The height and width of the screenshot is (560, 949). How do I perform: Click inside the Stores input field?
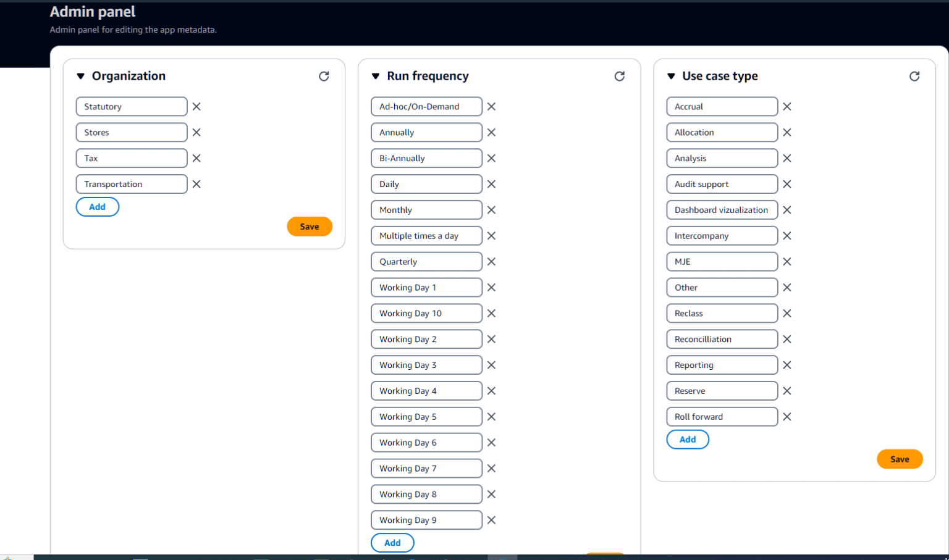coord(131,132)
